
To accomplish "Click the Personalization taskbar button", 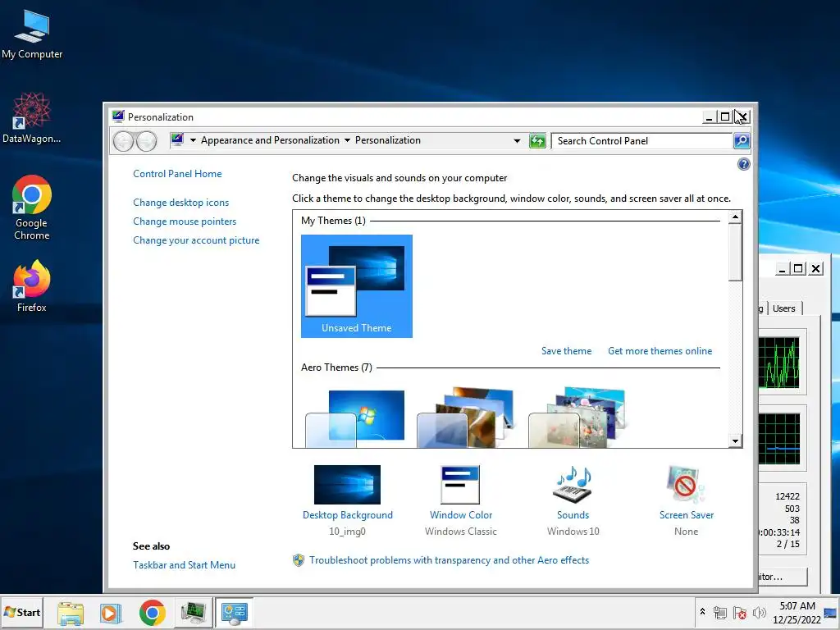I will tap(235, 613).
